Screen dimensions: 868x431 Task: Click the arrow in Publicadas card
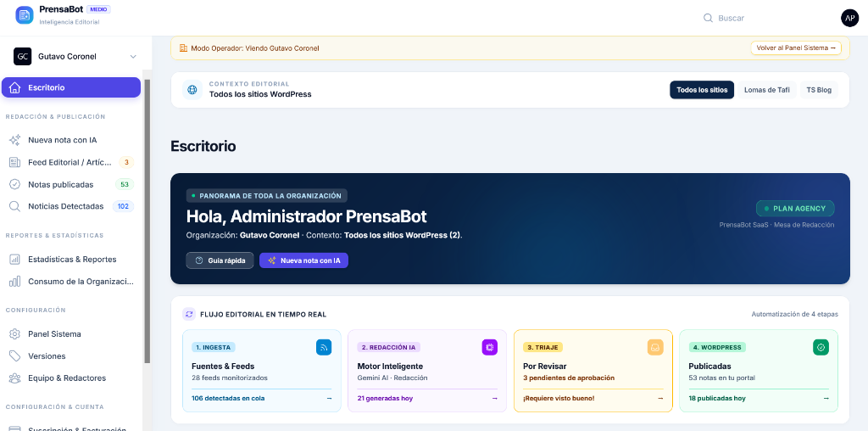point(826,398)
